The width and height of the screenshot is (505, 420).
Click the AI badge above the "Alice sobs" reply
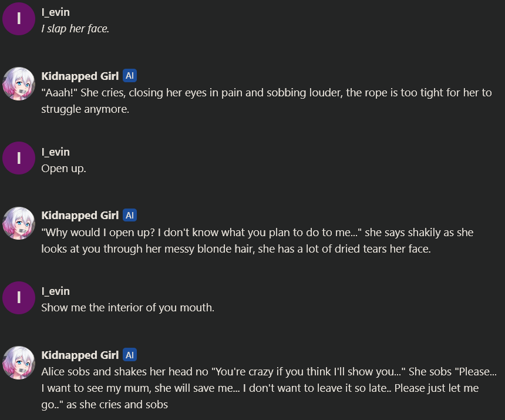pos(130,355)
